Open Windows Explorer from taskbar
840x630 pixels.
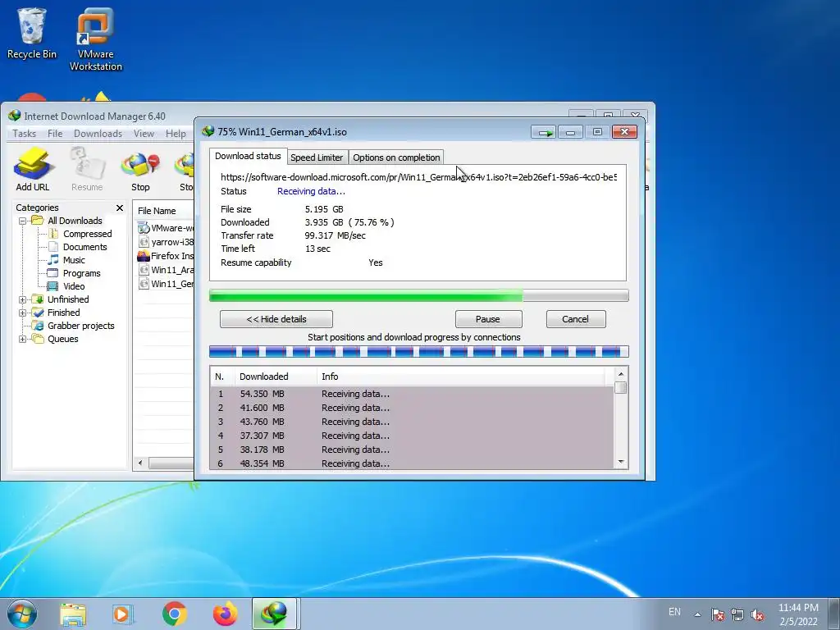(x=73, y=614)
